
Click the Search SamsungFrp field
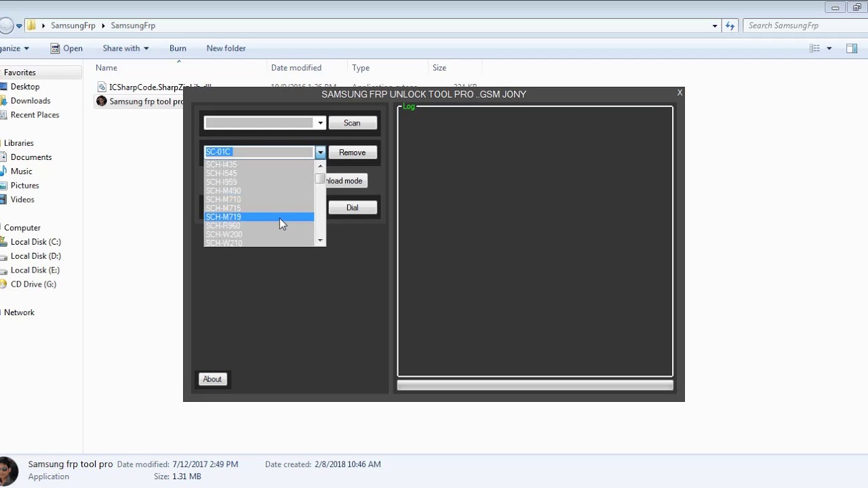pos(804,25)
